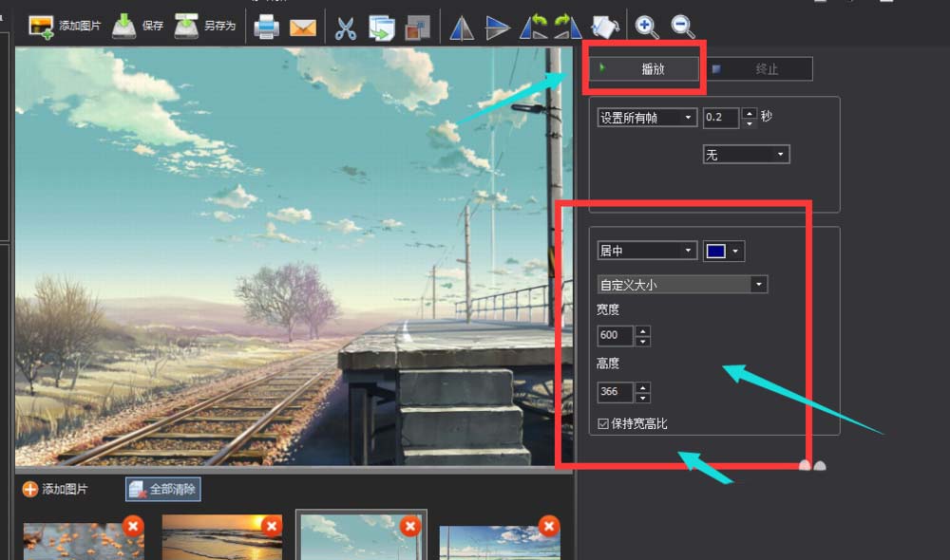Zoom in with the magnifier plus icon
Screen dimensions: 950x560
tap(646, 28)
